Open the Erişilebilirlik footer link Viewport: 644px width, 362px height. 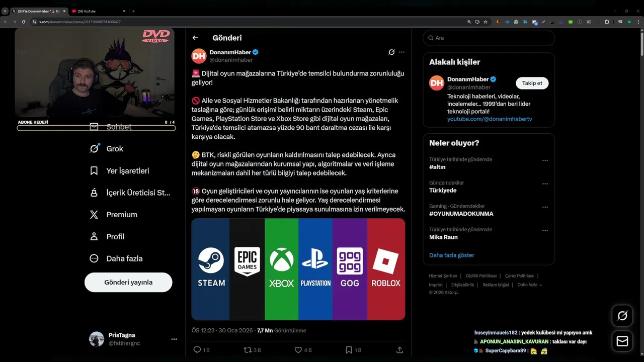pos(463,285)
